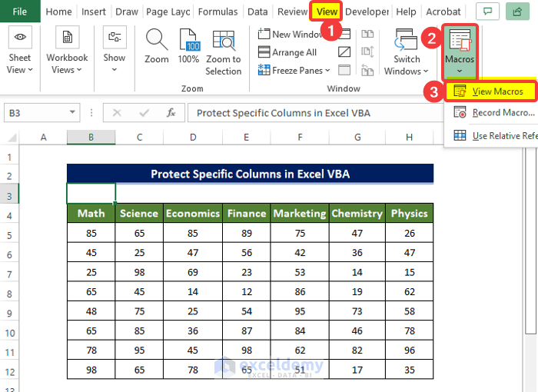Select Chemistry cell with value 73
Screen dimensions: 538x392
click(x=357, y=311)
